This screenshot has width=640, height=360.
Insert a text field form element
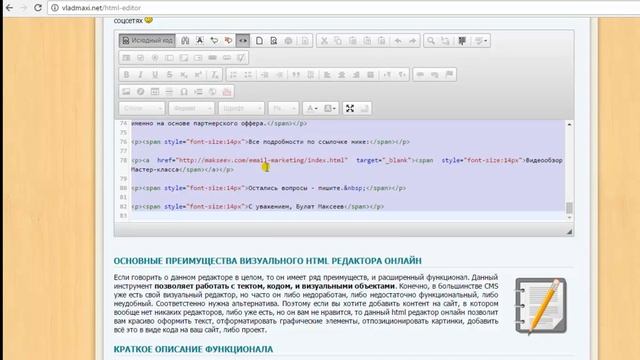click(169, 58)
